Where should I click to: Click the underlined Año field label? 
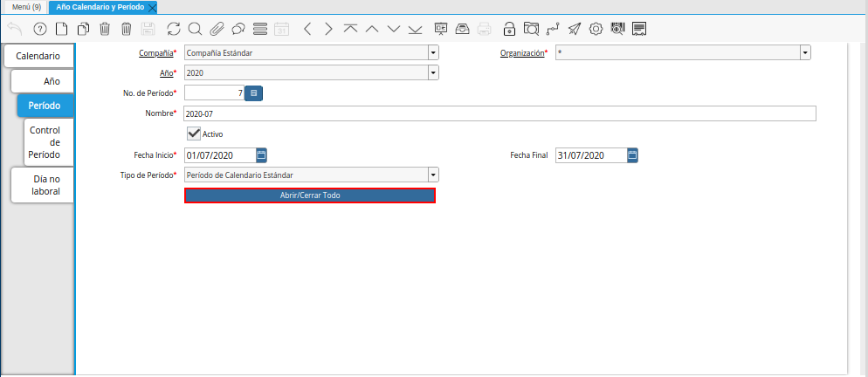(x=167, y=72)
